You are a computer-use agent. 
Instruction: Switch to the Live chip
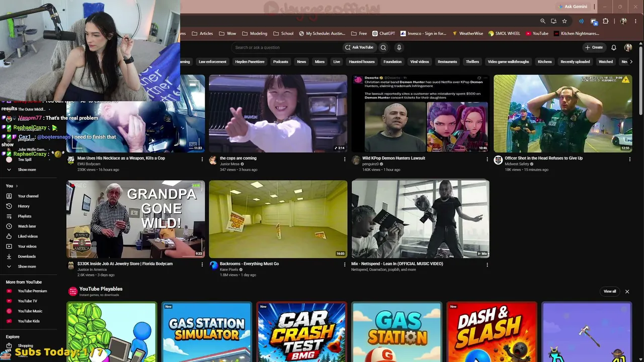click(x=337, y=62)
